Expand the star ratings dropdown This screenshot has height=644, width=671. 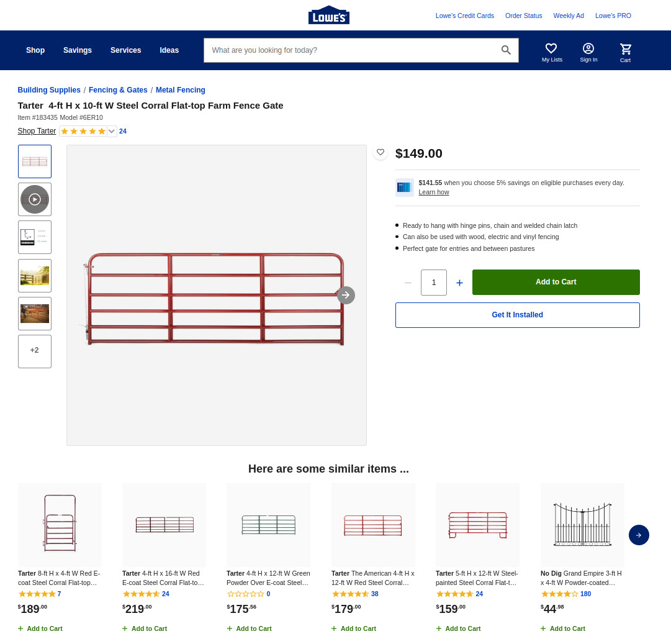point(112,131)
